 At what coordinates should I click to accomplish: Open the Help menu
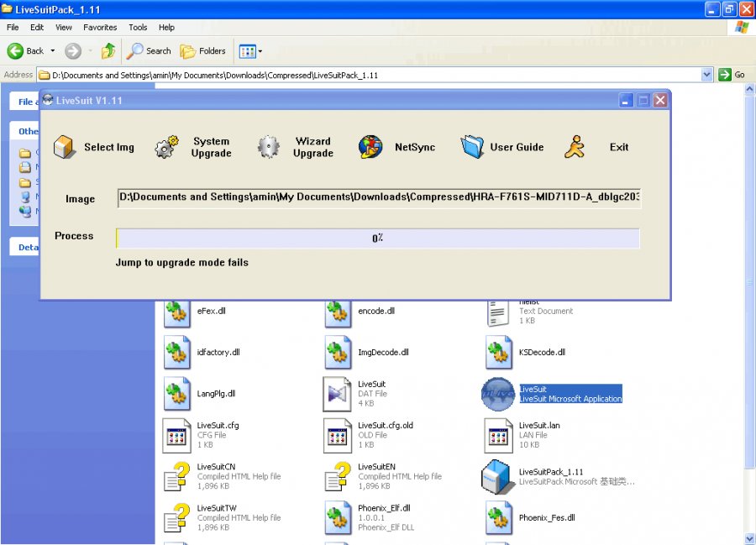click(x=166, y=28)
